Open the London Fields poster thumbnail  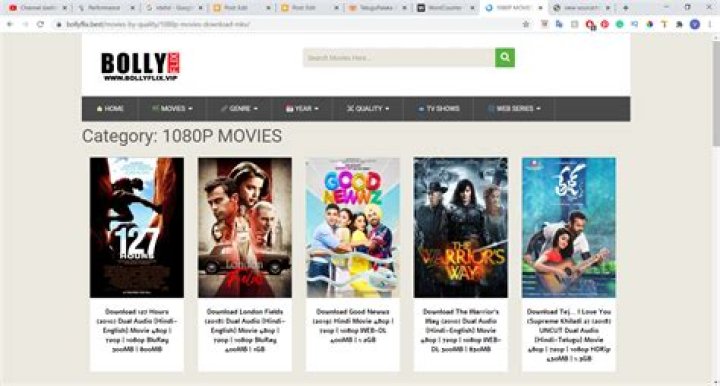coord(245,228)
